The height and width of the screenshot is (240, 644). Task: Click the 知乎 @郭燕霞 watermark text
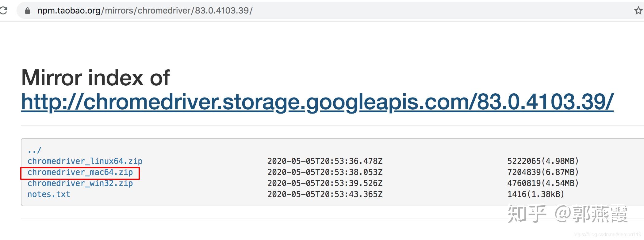[567, 214]
